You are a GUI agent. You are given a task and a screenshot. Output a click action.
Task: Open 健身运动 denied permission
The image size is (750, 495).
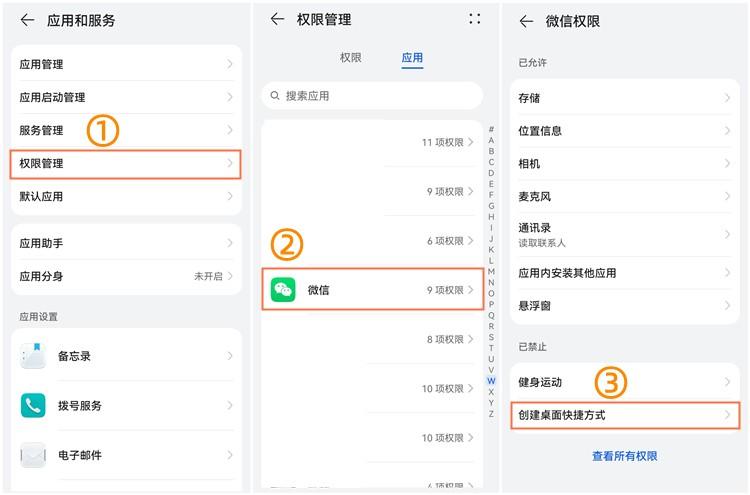tap(625, 382)
